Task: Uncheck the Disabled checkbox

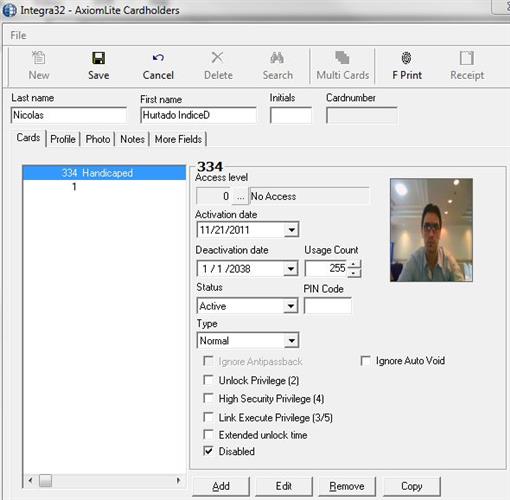Action: tap(208, 451)
